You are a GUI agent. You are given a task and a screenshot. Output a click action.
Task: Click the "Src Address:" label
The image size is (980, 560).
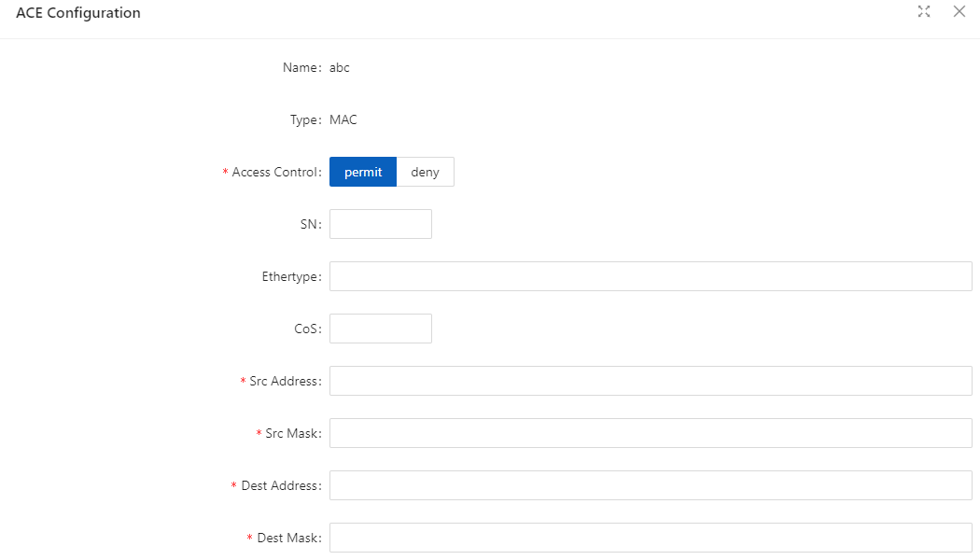[x=286, y=381]
